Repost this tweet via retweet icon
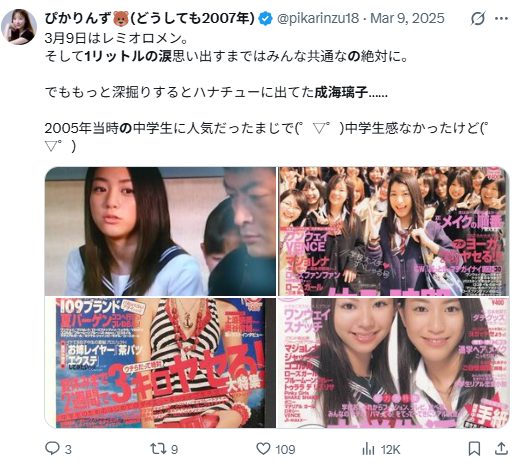517x467 pixels. (x=158, y=449)
